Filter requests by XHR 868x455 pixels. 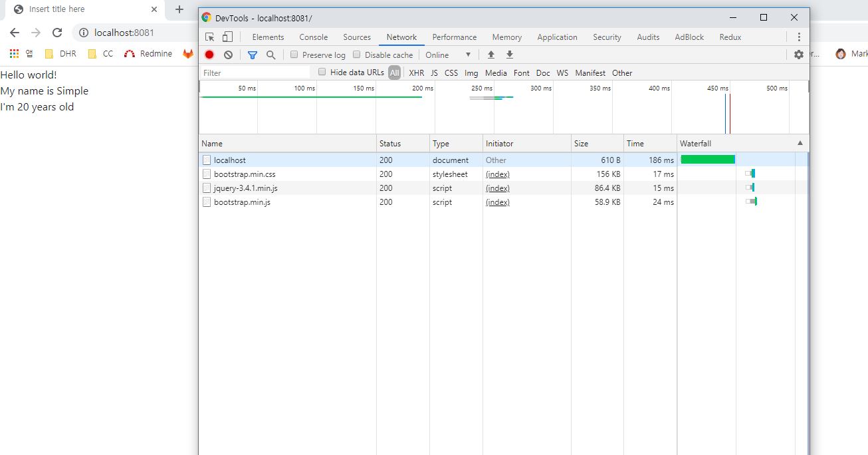coord(417,73)
